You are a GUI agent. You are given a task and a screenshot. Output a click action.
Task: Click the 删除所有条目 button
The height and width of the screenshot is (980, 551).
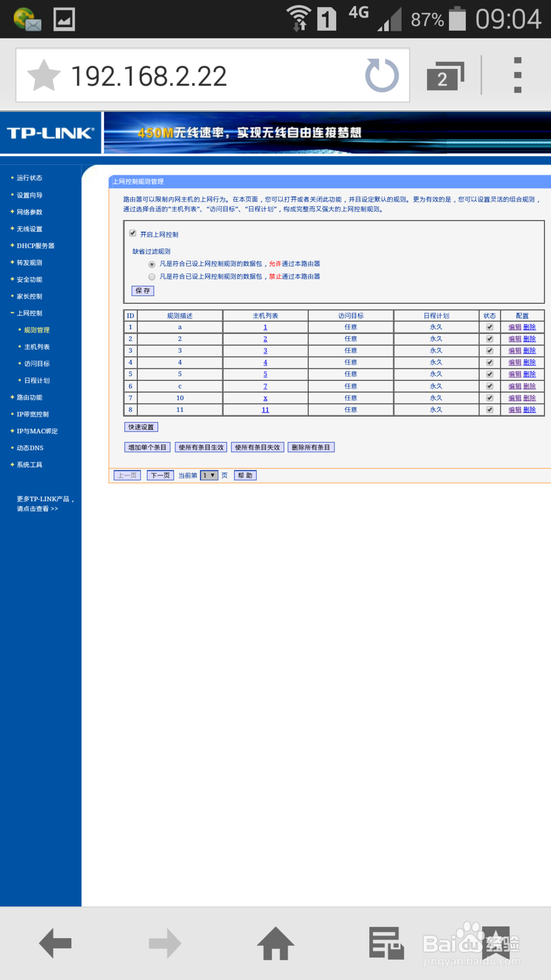(311, 447)
